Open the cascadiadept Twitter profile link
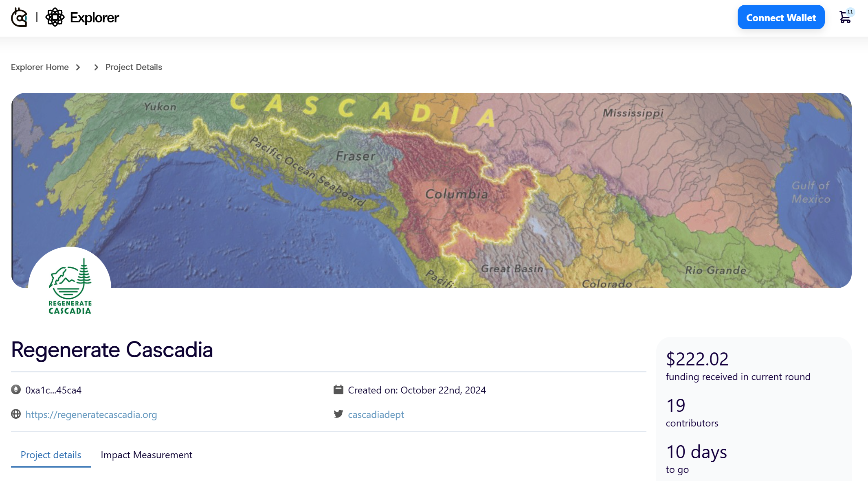The height and width of the screenshot is (481, 868). [x=376, y=414]
